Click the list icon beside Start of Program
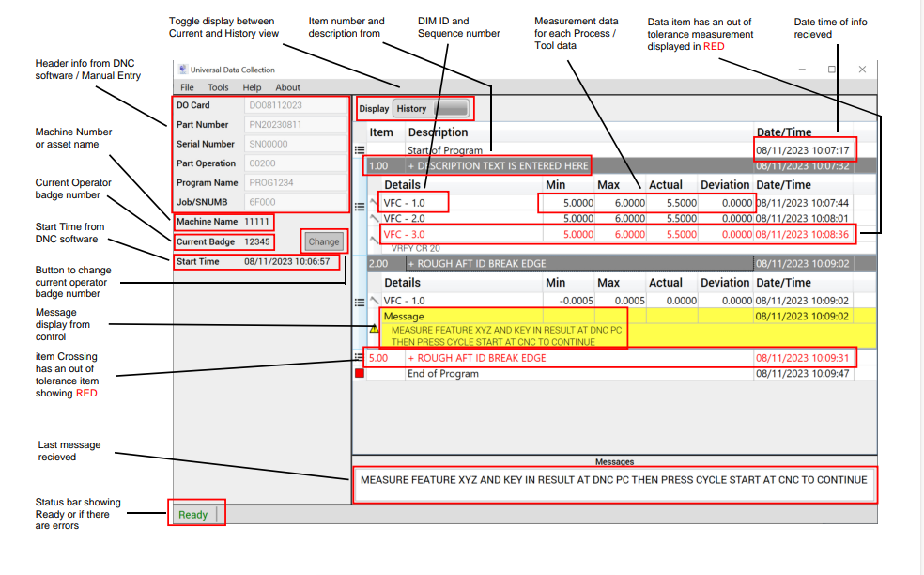 point(359,150)
